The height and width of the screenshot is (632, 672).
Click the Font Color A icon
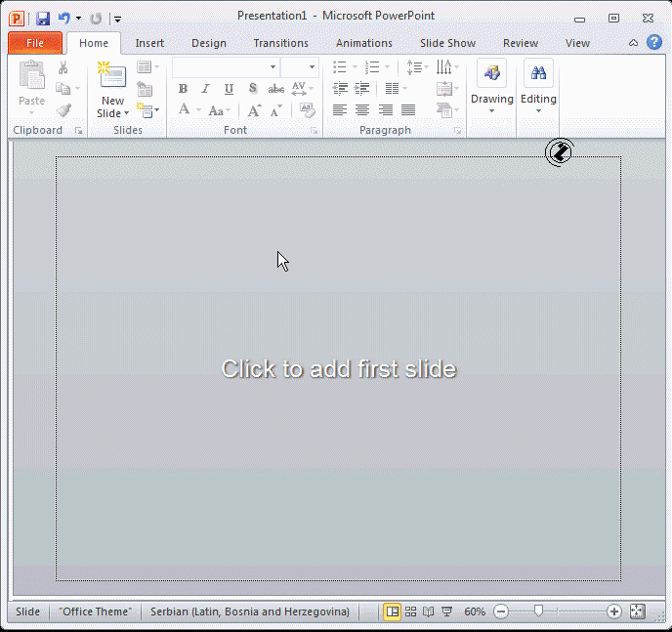(185, 109)
